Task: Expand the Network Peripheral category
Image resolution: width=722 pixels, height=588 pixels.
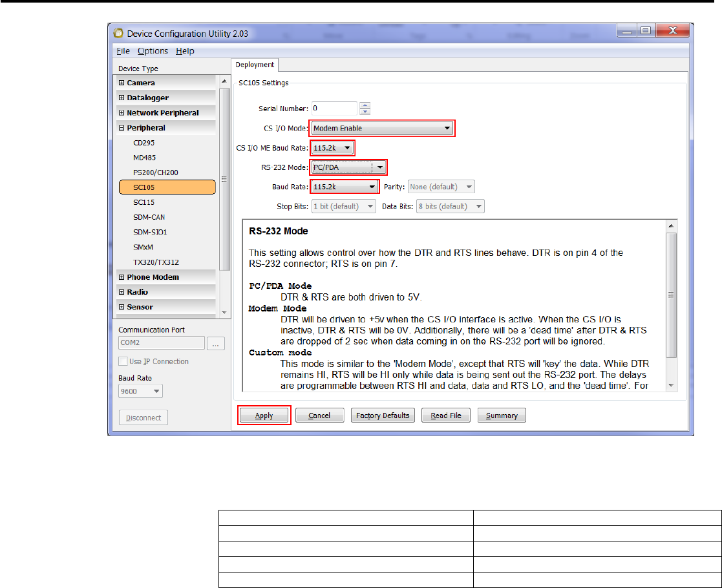Action: pos(122,113)
